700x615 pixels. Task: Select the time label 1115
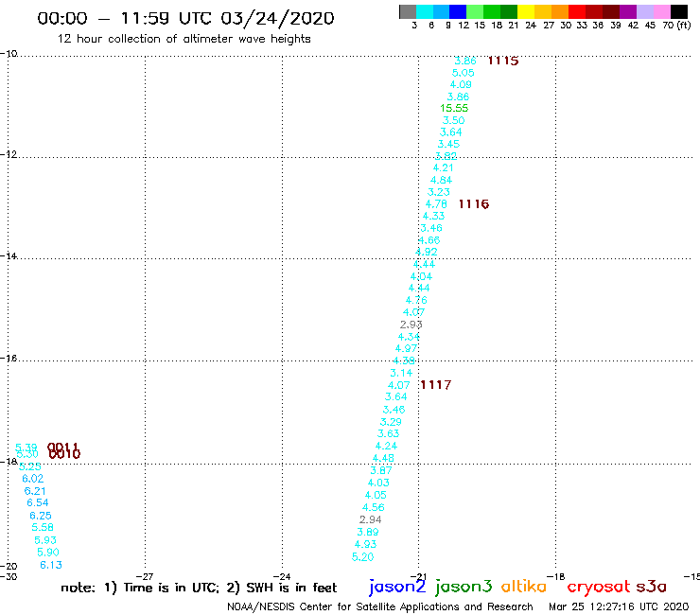point(503,61)
